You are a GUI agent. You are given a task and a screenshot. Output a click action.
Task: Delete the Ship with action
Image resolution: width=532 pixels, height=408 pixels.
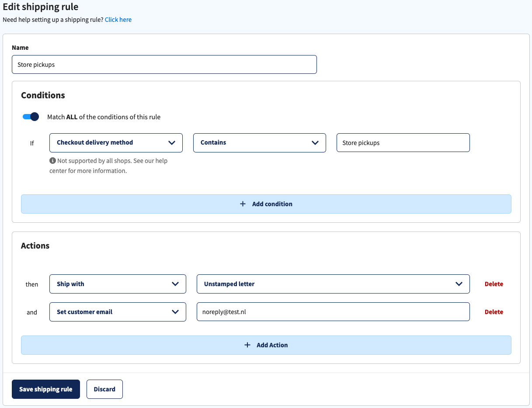point(494,284)
